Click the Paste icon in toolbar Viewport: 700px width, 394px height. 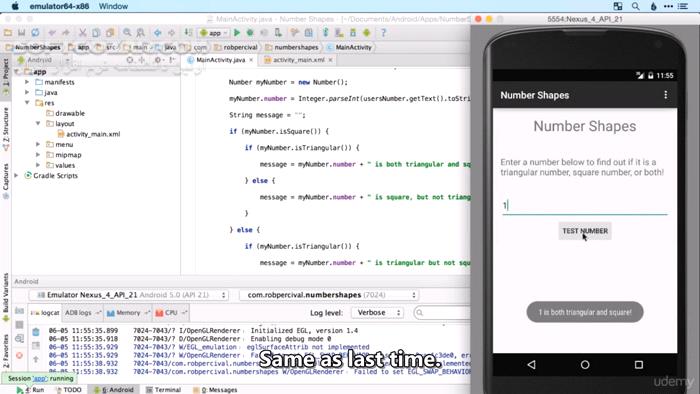point(110,33)
